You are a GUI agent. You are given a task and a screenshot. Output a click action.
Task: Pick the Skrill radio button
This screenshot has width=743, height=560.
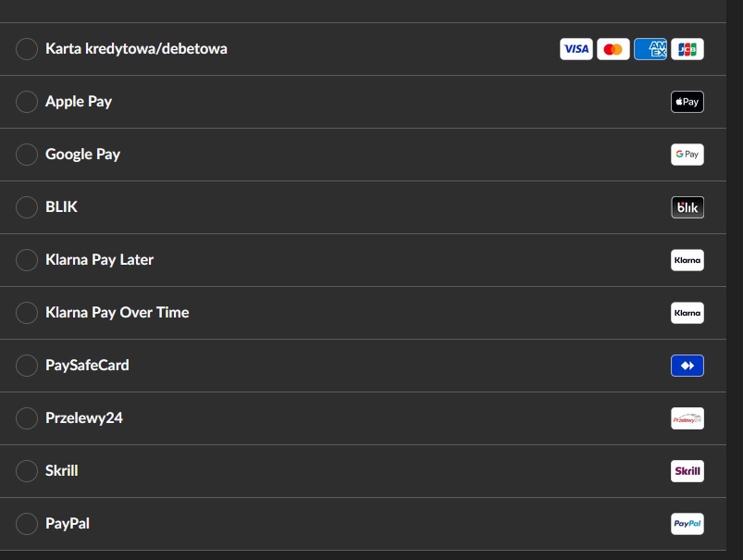(27, 471)
